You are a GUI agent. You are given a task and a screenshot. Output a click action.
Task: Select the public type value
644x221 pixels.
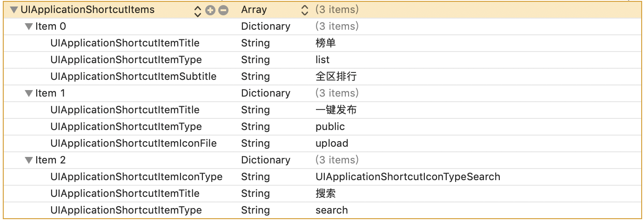pos(330,127)
